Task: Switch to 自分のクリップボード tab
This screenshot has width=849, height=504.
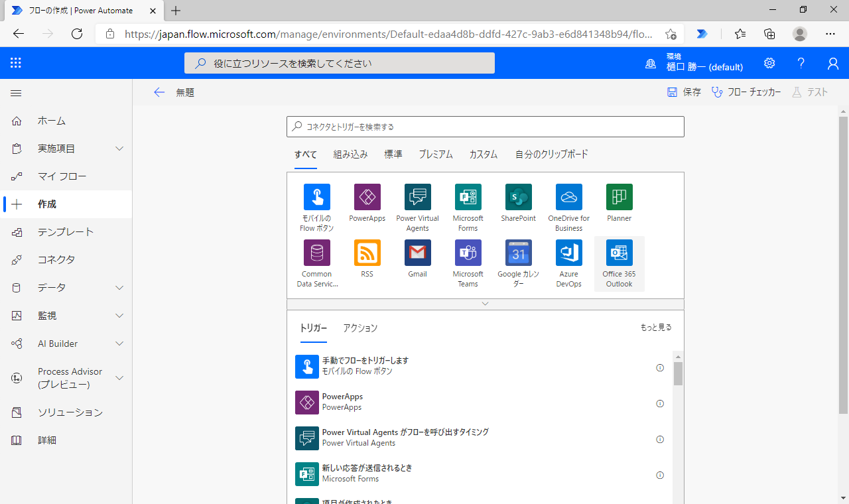Action: point(552,155)
